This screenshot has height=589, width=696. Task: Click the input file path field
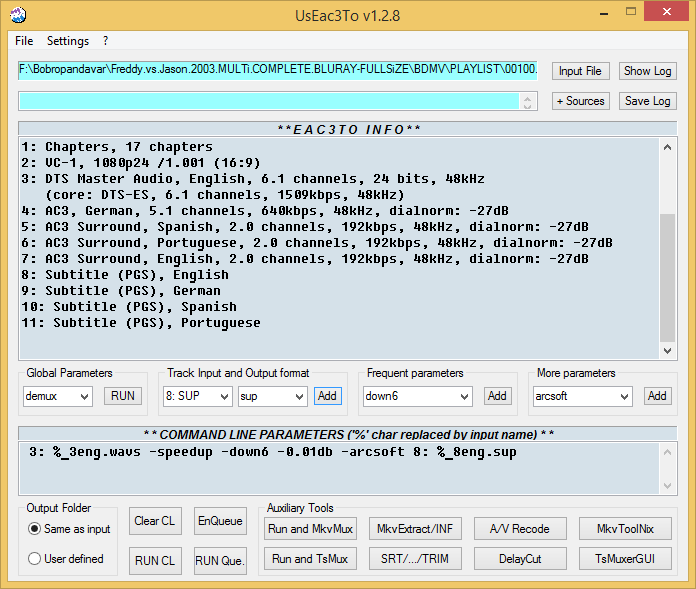tap(278, 70)
